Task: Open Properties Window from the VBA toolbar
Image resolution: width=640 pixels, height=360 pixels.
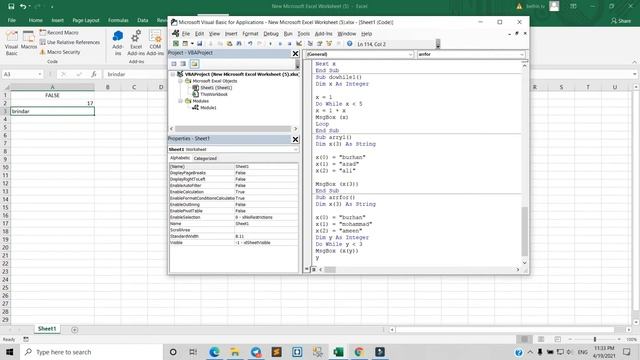Action: [320, 44]
